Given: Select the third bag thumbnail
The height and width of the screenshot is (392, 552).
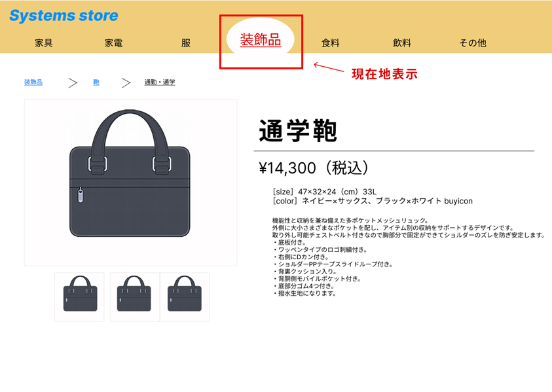Looking at the screenshot, I should (185, 297).
